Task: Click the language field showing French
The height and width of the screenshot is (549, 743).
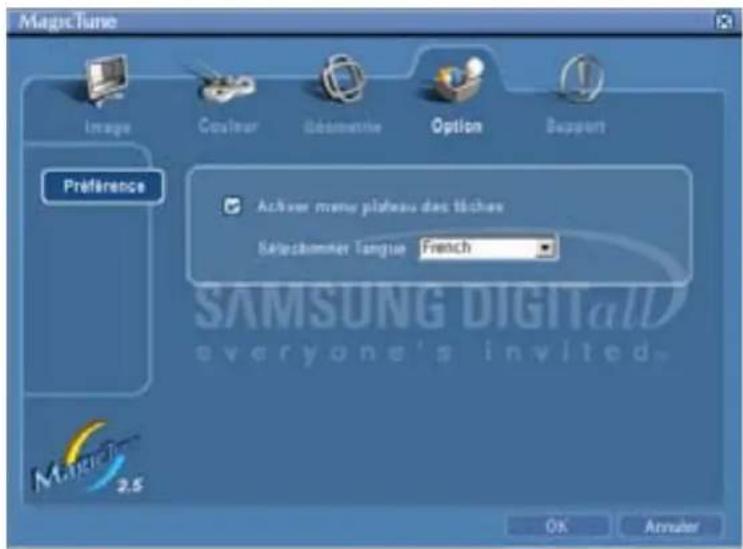Action: [x=489, y=248]
